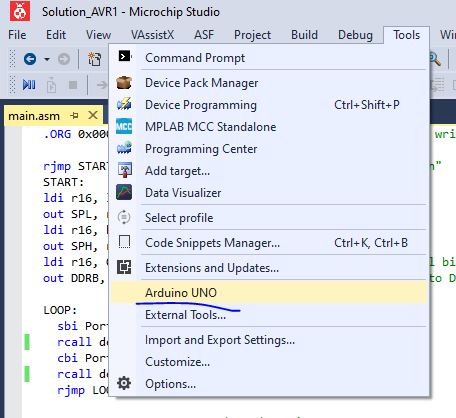Click the START: label in code
The height and width of the screenshot is (418, 456).
(63, 182)
